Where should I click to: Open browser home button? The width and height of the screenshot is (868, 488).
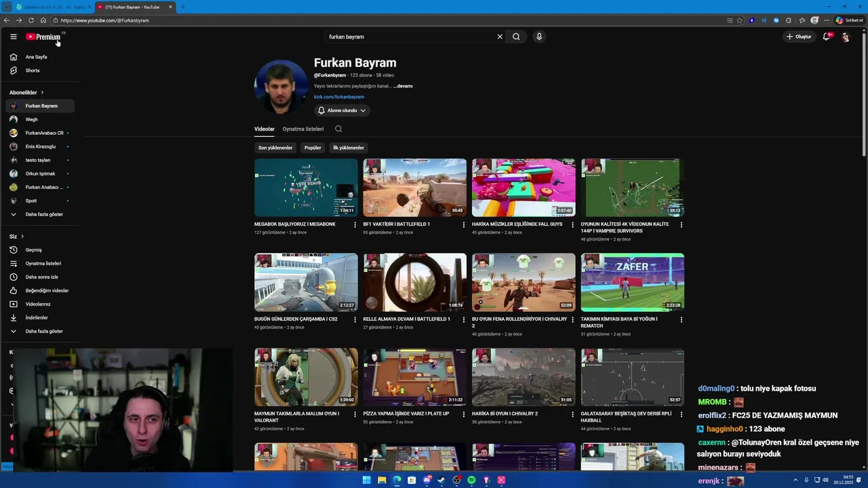43,20
